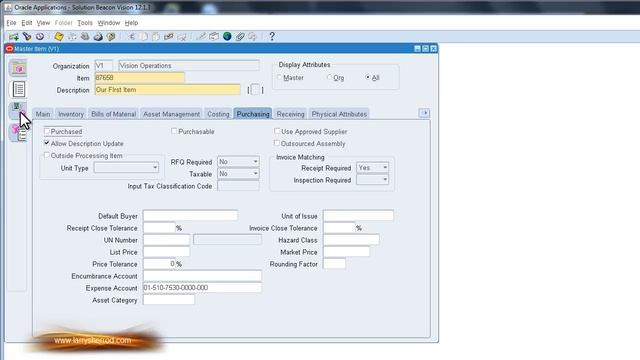Click the Expense Account field
Viewport: 640px width, 360px height.
point(202,288)
